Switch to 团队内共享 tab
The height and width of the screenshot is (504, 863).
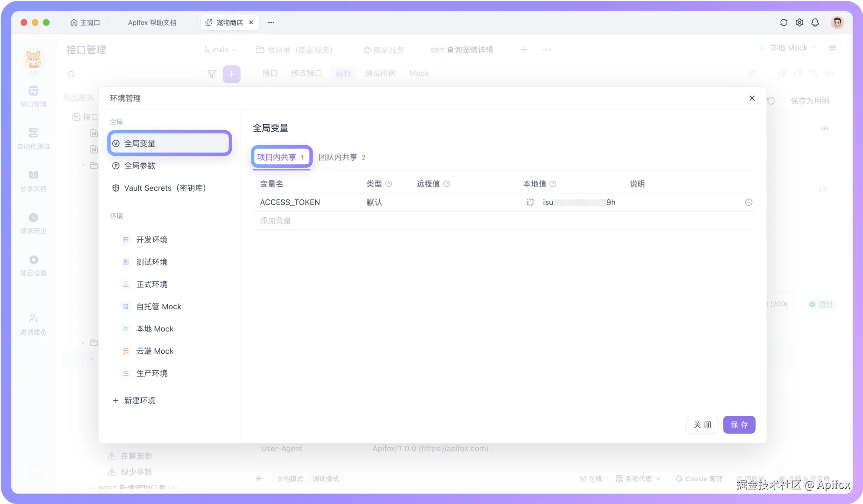342,157
